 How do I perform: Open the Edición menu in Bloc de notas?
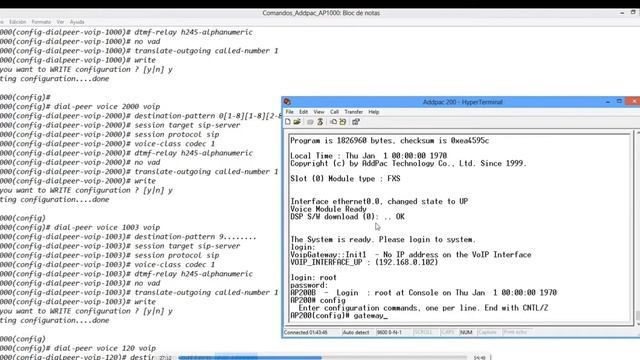coord(17,22)
